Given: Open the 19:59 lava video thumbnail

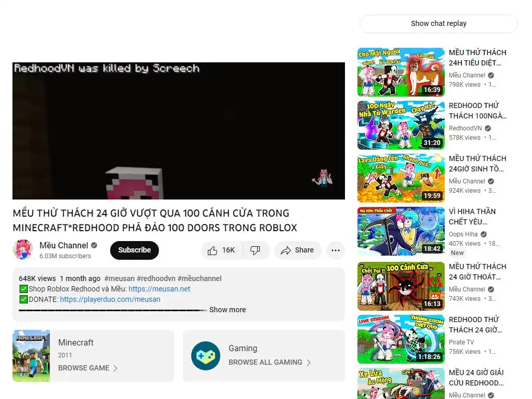Looking at the screenshot, I should (x=401, y=178).
